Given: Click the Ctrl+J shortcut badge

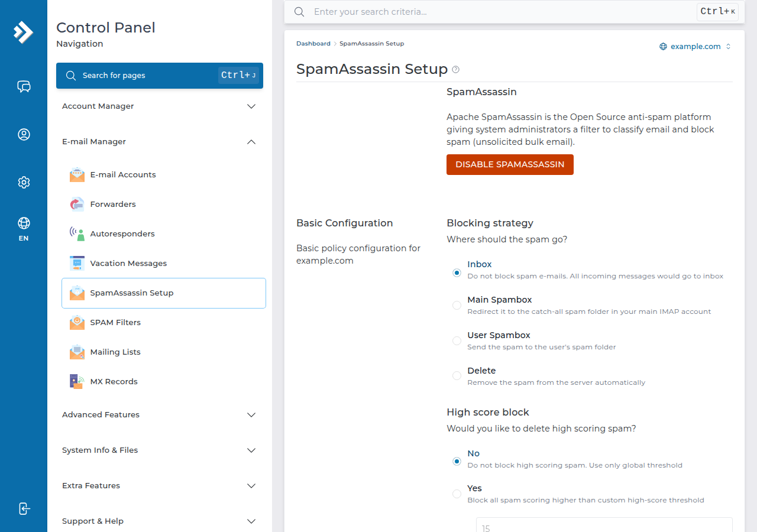Looking at the screenshot, I should [238, 75].
